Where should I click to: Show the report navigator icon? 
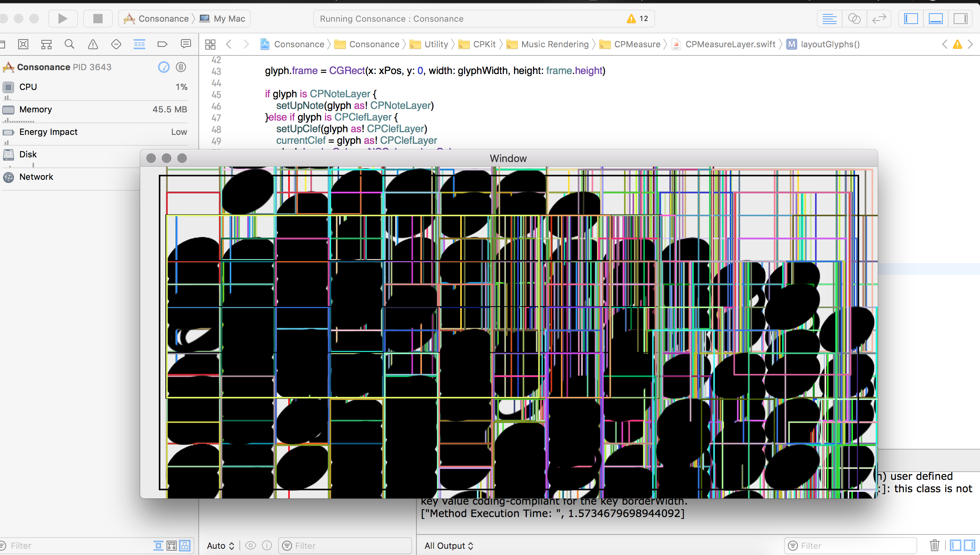point(186,44)
